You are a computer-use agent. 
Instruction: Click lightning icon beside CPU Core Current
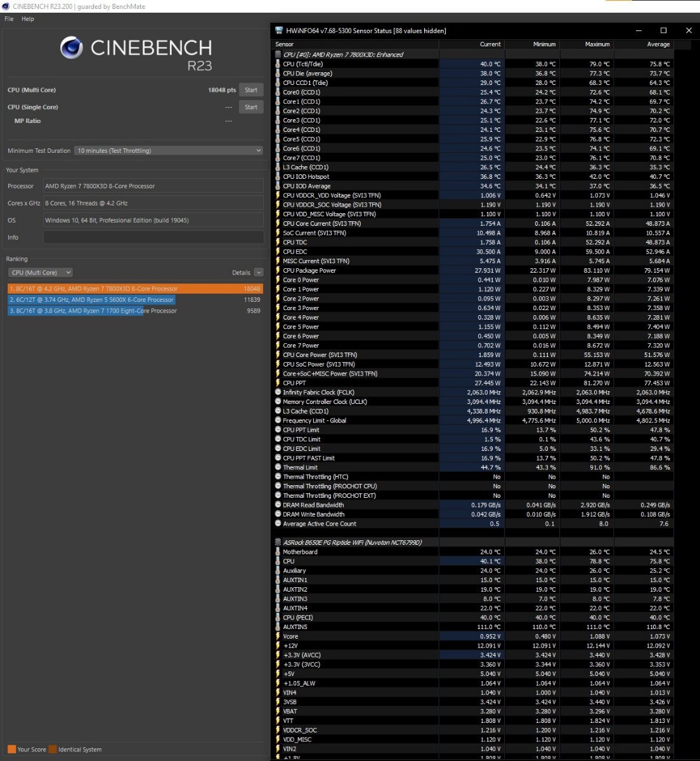(278, 223)
